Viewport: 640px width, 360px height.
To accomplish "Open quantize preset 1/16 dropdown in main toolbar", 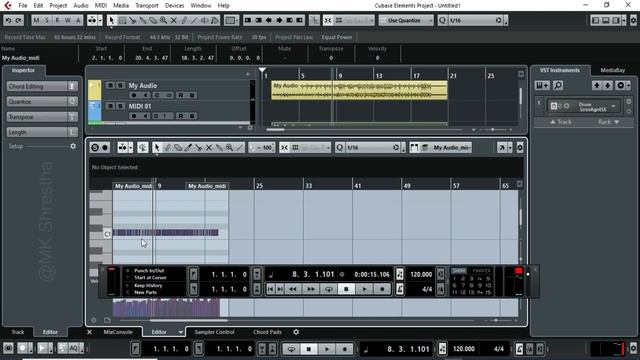I will pyautogui.click(x=475, y=20).
